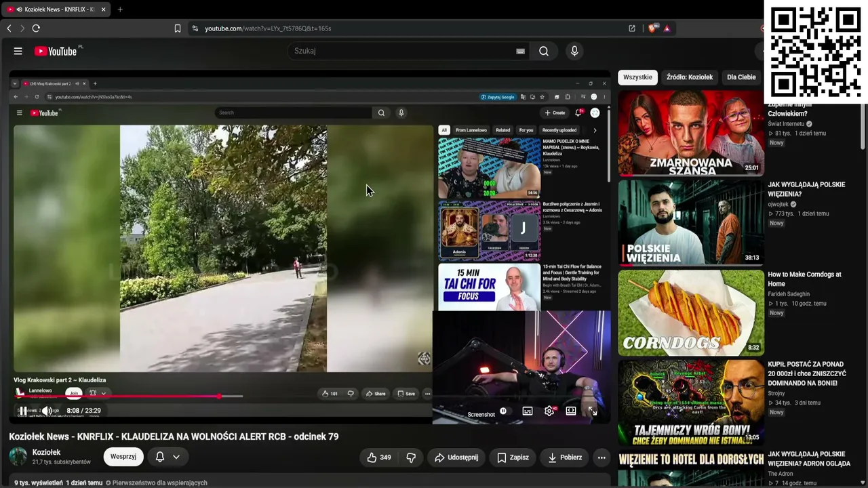Dislike the Koziołek News video

(411, 457)
